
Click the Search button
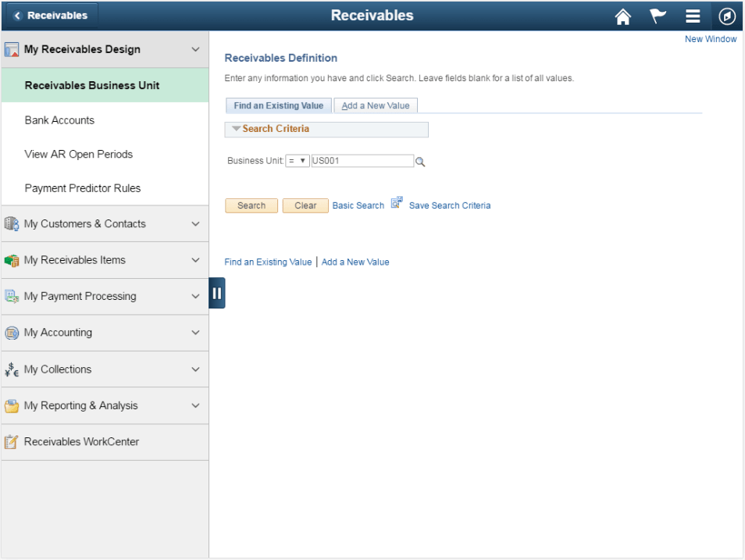(251, 205)
